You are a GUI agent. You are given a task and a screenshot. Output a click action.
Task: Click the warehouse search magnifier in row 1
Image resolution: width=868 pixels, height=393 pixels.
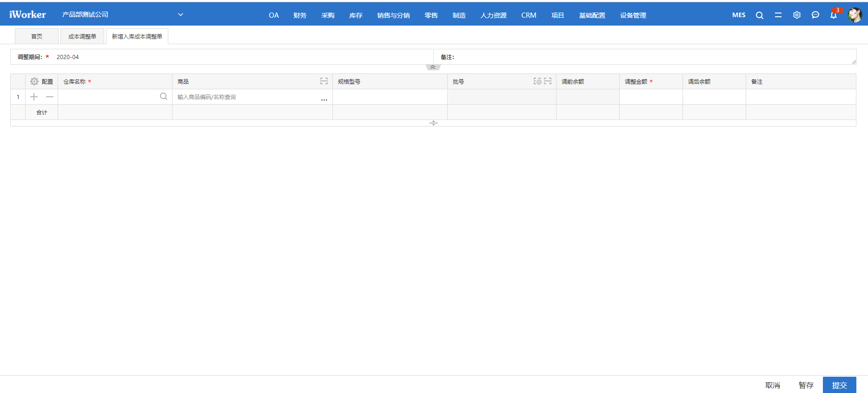click(164, 96)
